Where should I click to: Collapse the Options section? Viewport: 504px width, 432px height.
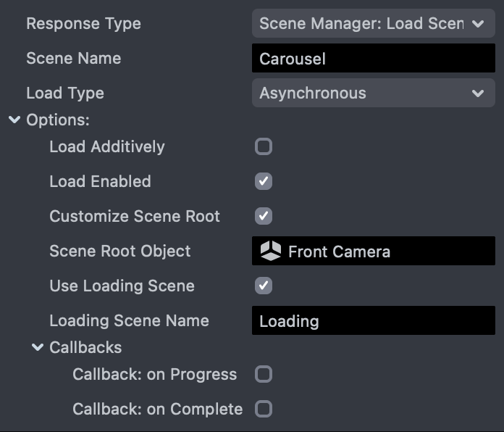coord(15,120)
